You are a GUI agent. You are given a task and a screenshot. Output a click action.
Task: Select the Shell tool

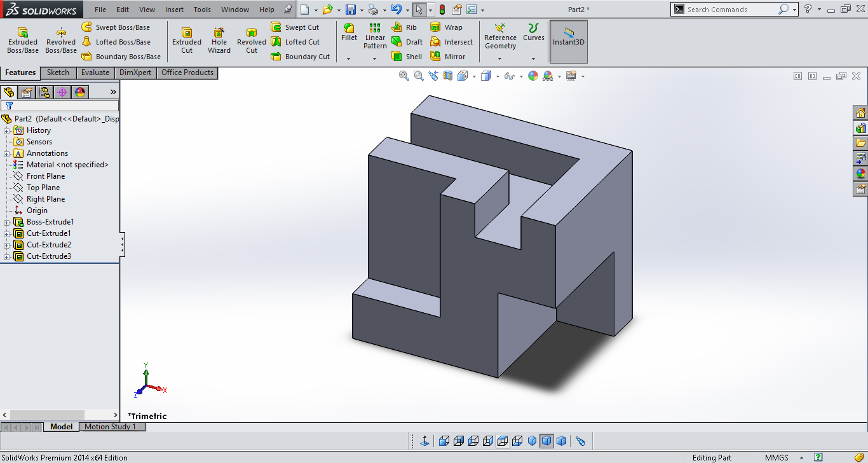click(407, 57)
